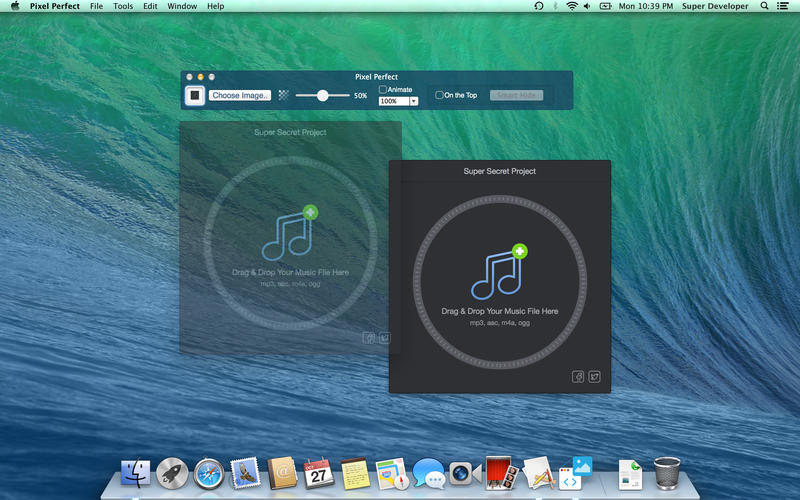Open the Window menu
Screen dimensions: 800x500
tap(182, 6)
